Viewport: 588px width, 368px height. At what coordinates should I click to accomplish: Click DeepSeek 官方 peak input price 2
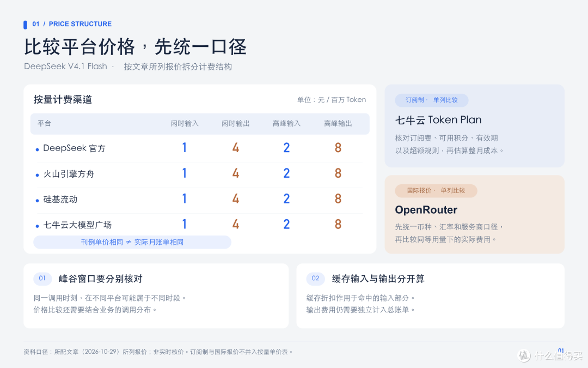[x=286, y=148]
